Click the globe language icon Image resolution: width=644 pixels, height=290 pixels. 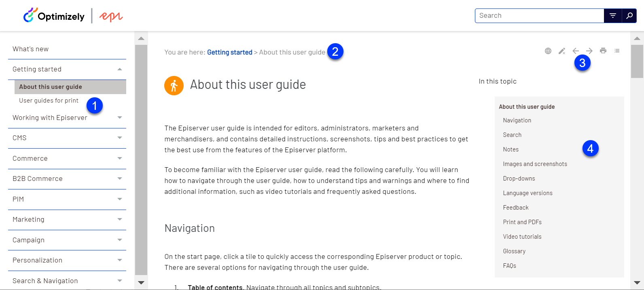pyautogui.click(x=548, y=51)
